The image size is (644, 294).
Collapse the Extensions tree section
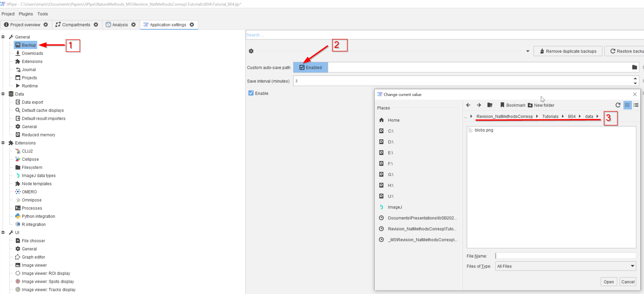click(x=3, y=143)
